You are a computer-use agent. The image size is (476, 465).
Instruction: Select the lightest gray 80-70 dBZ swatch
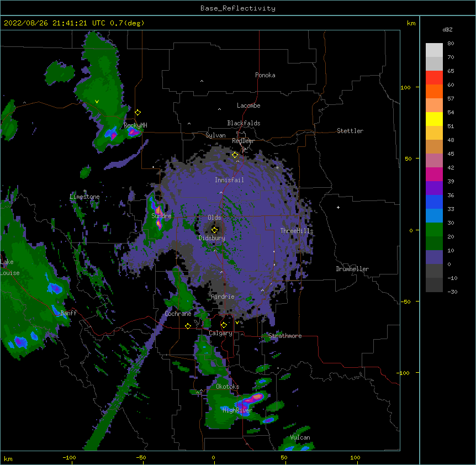tap(434, 50)
